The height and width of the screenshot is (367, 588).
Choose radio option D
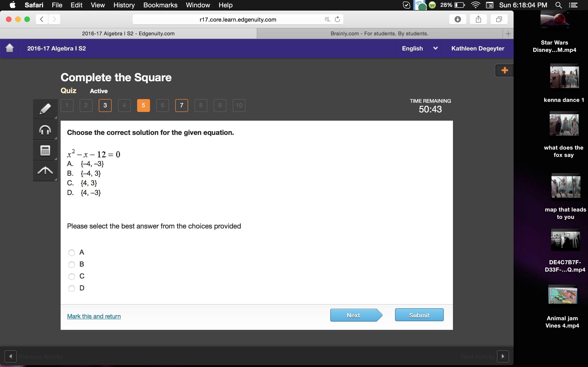pos(71,288)
